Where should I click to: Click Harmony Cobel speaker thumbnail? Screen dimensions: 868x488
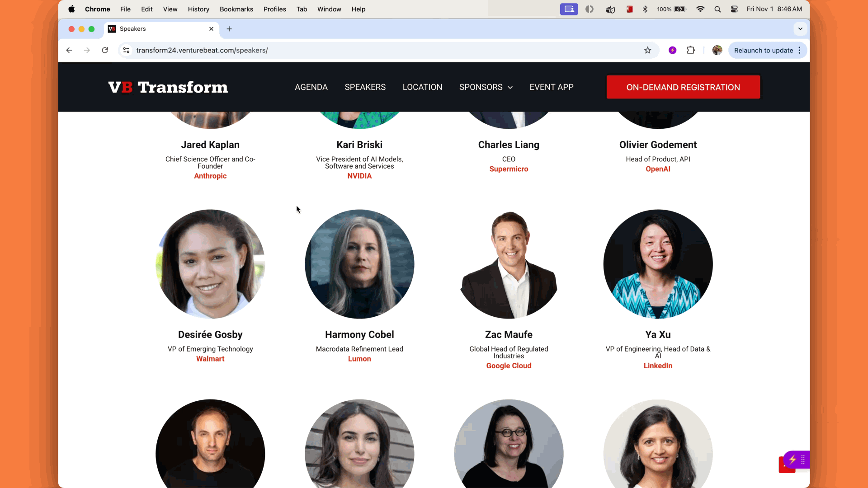(359, 263)
